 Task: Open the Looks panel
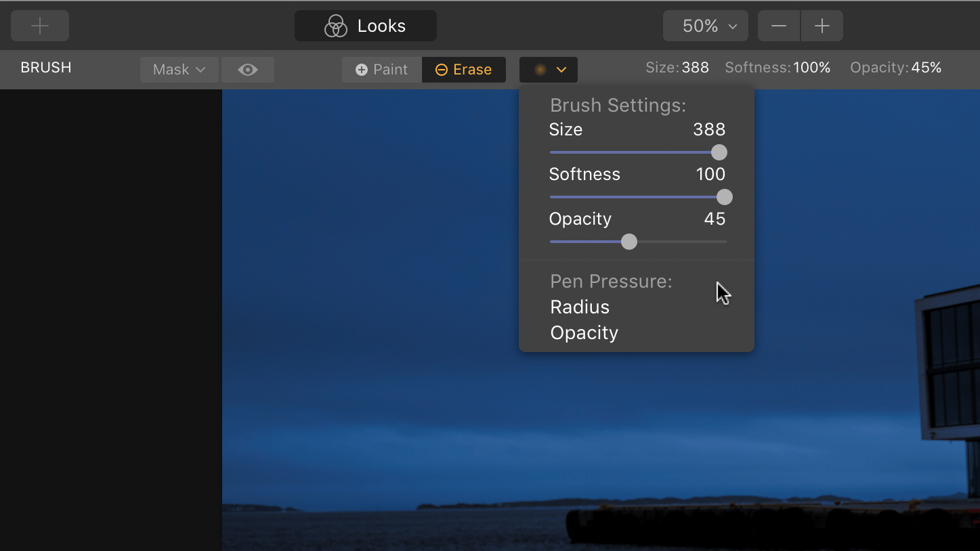tap(366, 26)
